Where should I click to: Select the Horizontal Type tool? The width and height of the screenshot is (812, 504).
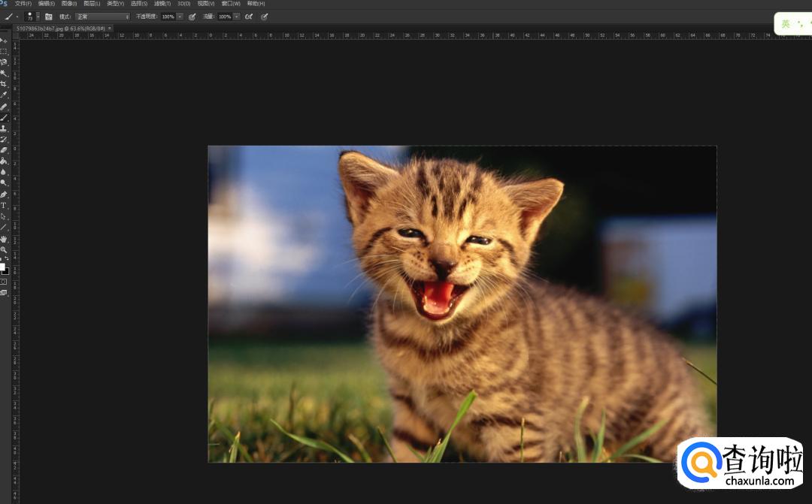point(4,205)
